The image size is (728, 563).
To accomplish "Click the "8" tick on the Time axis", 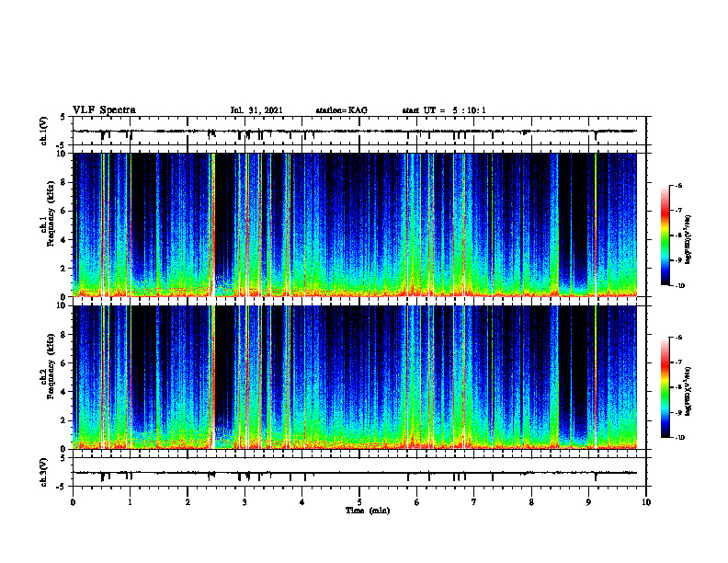I will [x=531, y=502].
